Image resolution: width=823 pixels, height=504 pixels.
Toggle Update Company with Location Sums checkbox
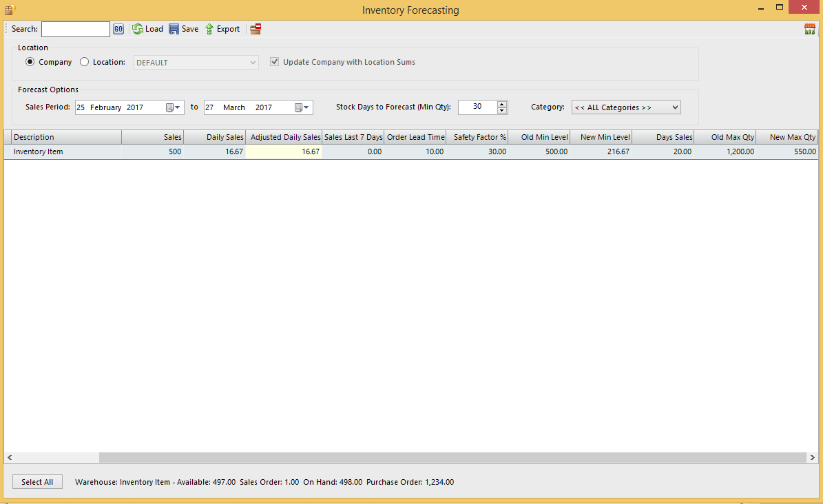pos(275,62)
